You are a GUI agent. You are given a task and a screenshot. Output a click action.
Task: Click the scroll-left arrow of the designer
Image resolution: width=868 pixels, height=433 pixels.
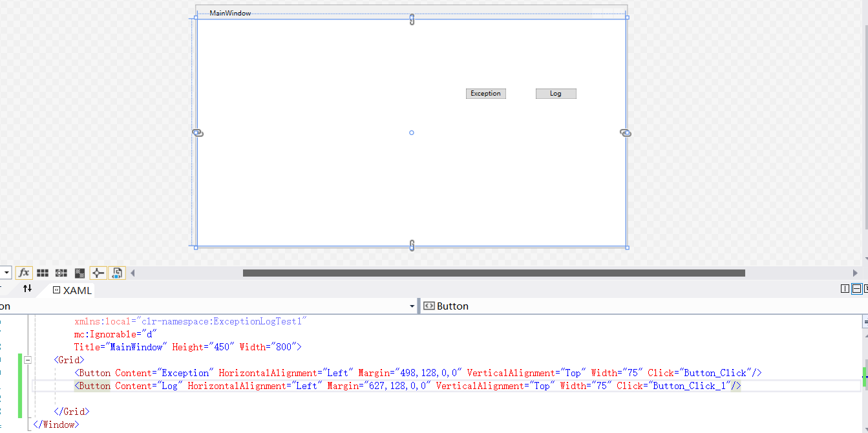133,273
